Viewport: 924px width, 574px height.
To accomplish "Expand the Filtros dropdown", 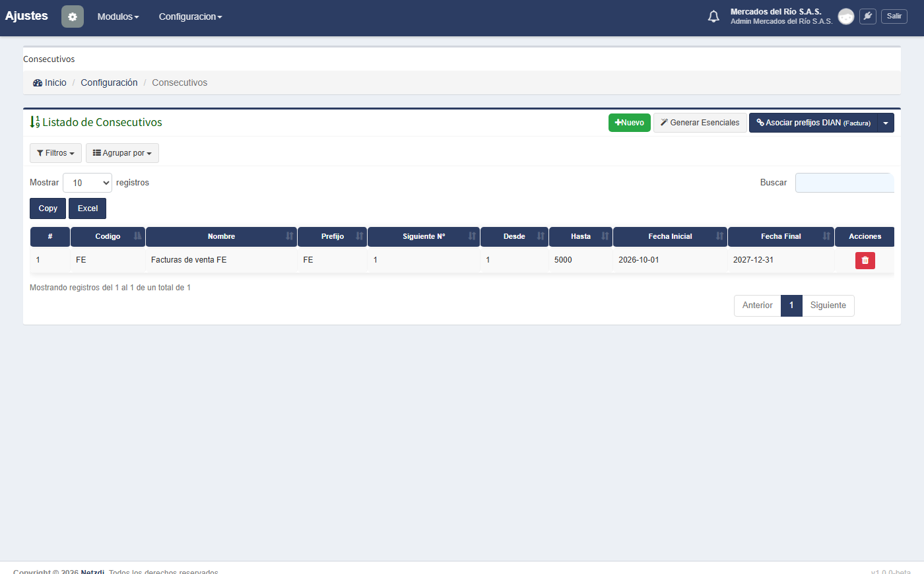I will [x=55, y=153].
